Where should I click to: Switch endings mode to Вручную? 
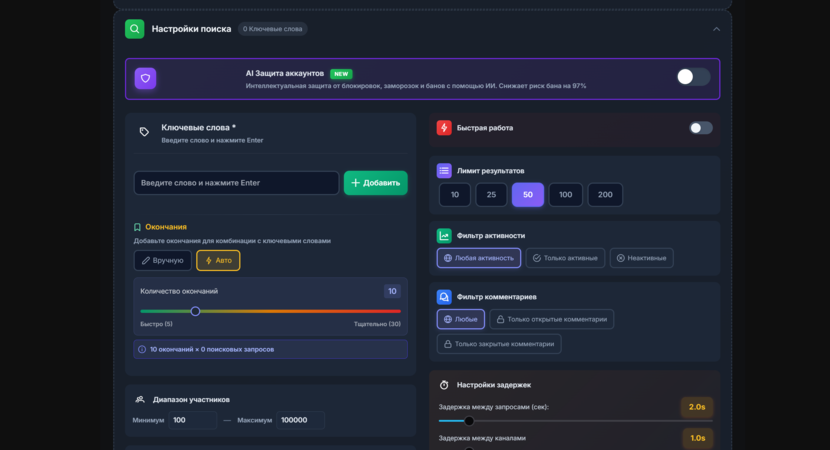point(162,260)
